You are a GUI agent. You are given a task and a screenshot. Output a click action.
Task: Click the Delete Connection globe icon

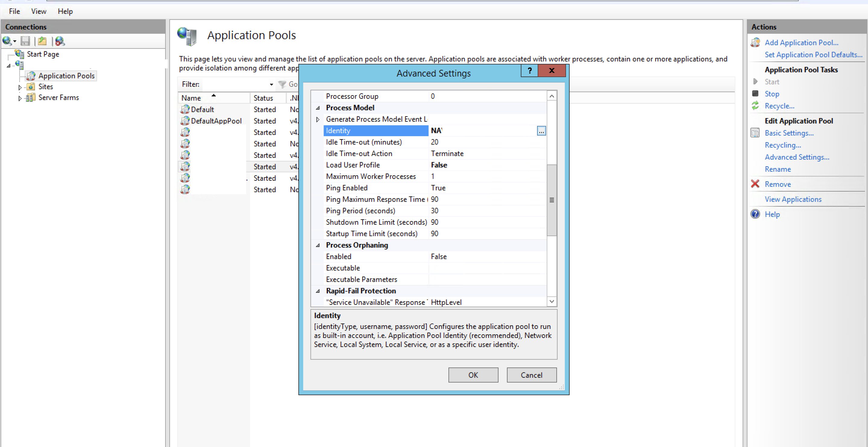60,41
